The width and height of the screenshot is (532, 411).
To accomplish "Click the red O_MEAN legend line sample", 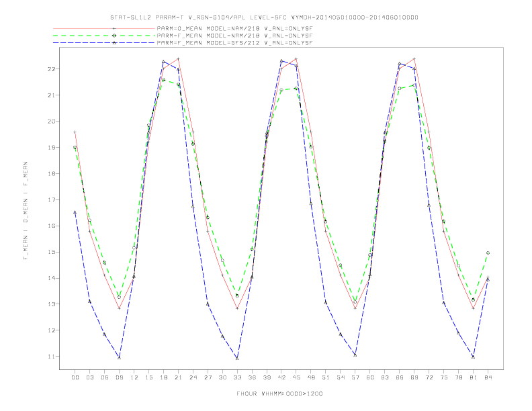I will click(x=104, y=28).
